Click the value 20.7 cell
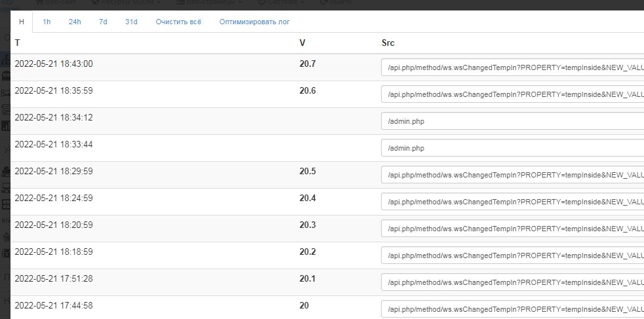This screenshot has height=319, width=644. pos(308,64)
